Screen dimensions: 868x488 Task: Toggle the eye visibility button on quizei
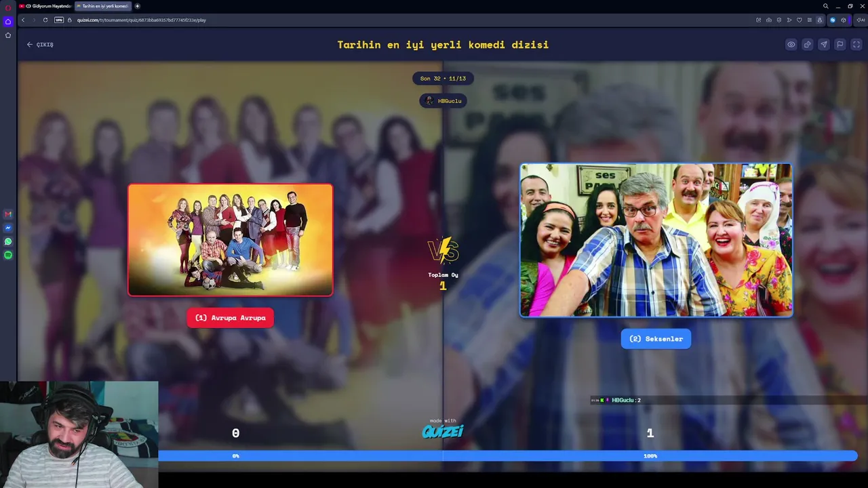791,45
